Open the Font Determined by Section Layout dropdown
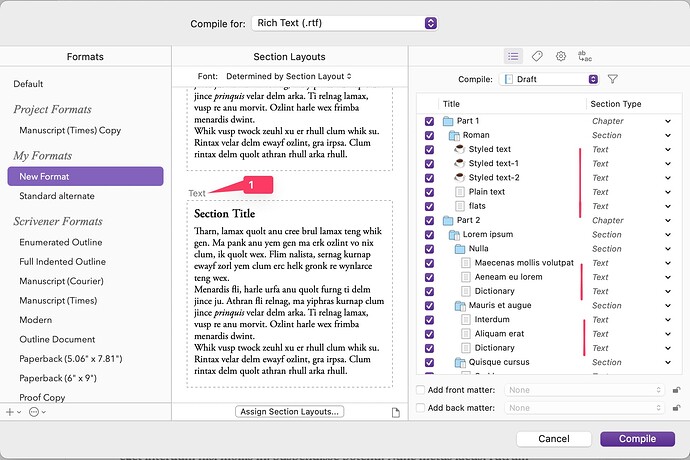Image resolution: width=690 pixels, height=460 pixels. click(x=289, y=76)
